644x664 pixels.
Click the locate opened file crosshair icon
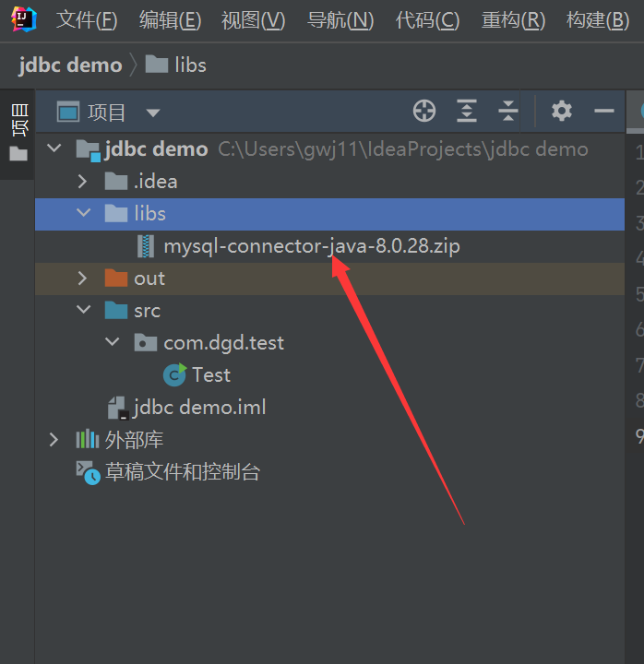coord(424,112)
